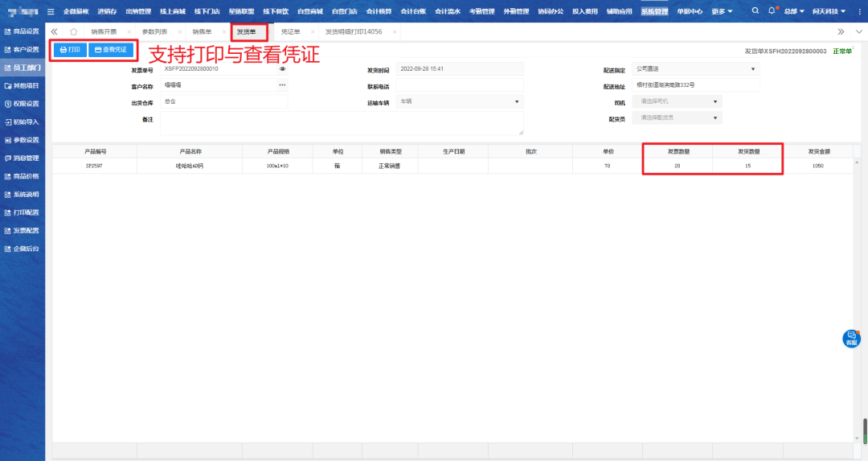Switch to the 凭证单 tab

point(290,31)
